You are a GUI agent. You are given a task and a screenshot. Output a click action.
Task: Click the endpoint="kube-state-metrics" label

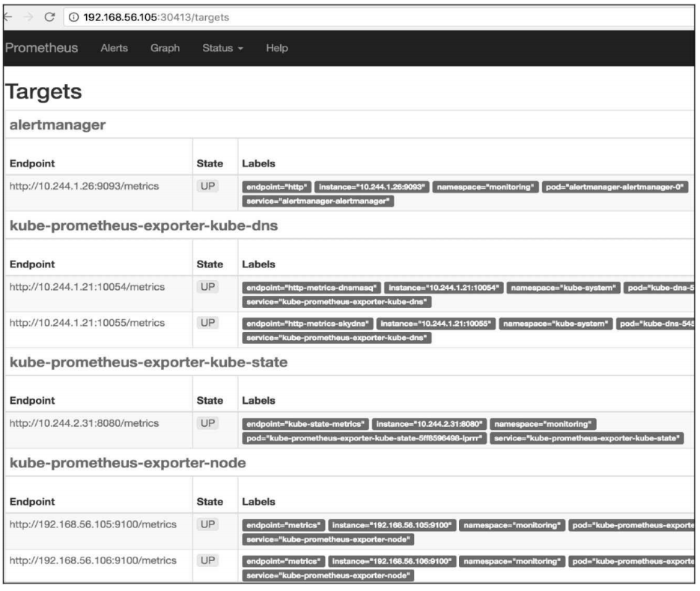(x=305, y=425)
